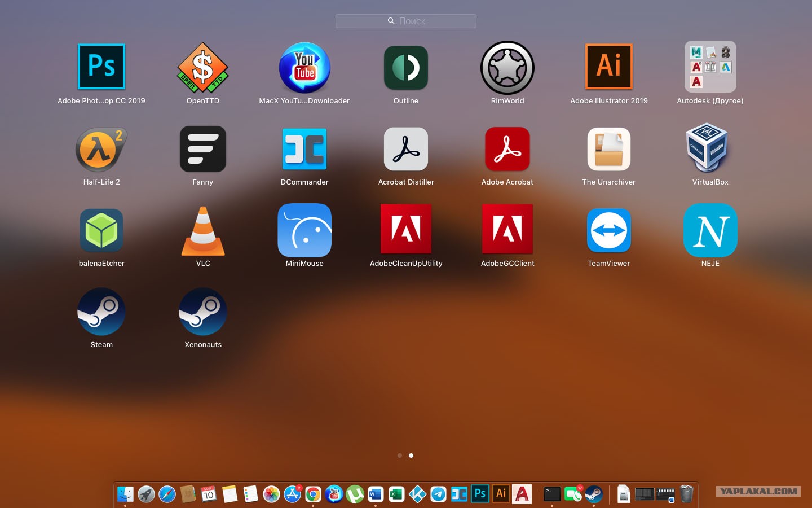Open the yellow Notes app in the Dock

pyautogui.click(x=230, y=494)
